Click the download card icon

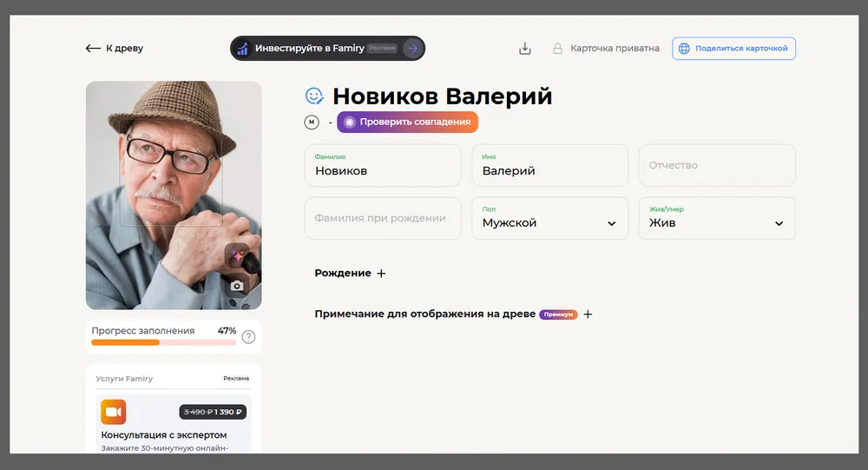(x=524, y=49)
